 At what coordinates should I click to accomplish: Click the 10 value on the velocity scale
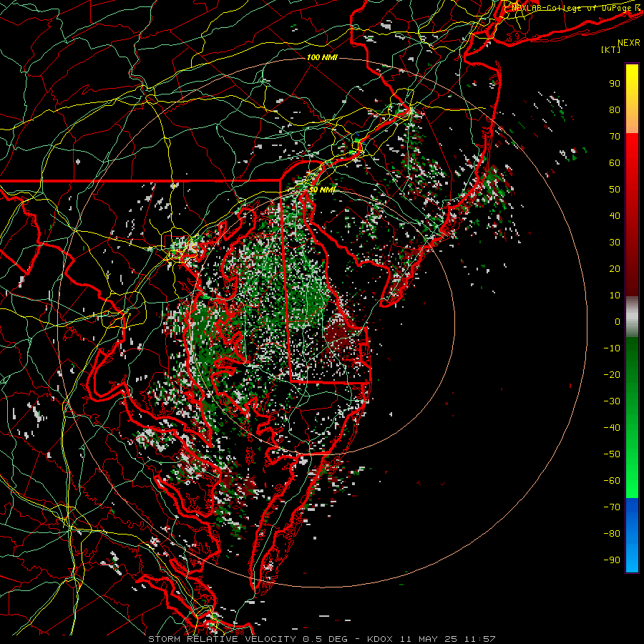(x=615, y=296)
